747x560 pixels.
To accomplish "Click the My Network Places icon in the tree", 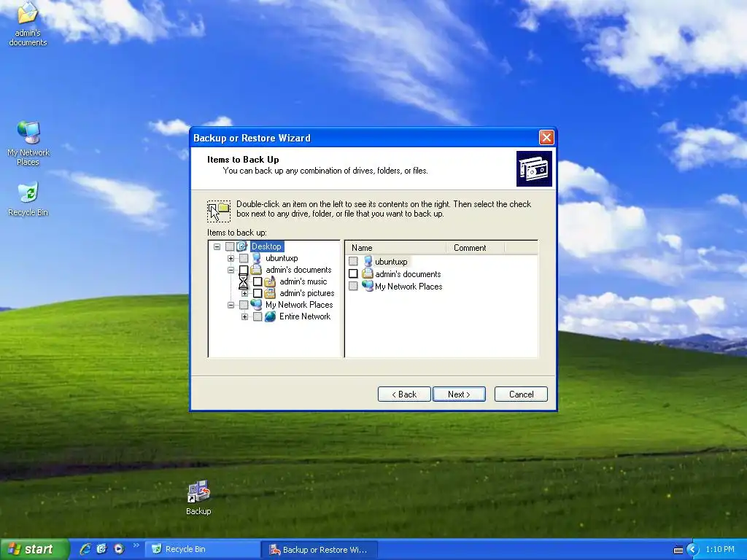I will (x=256, y=305).
